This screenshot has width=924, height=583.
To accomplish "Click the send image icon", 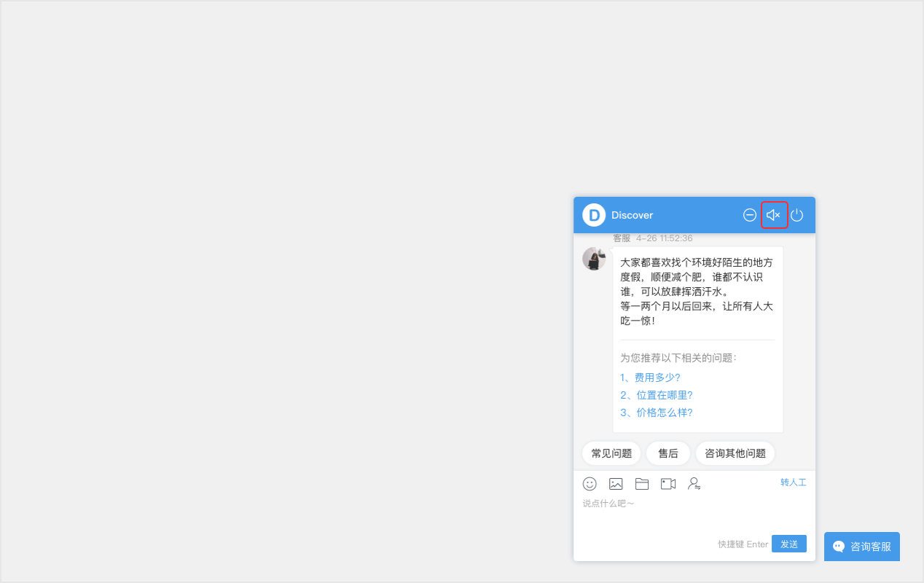I will 616,483.
